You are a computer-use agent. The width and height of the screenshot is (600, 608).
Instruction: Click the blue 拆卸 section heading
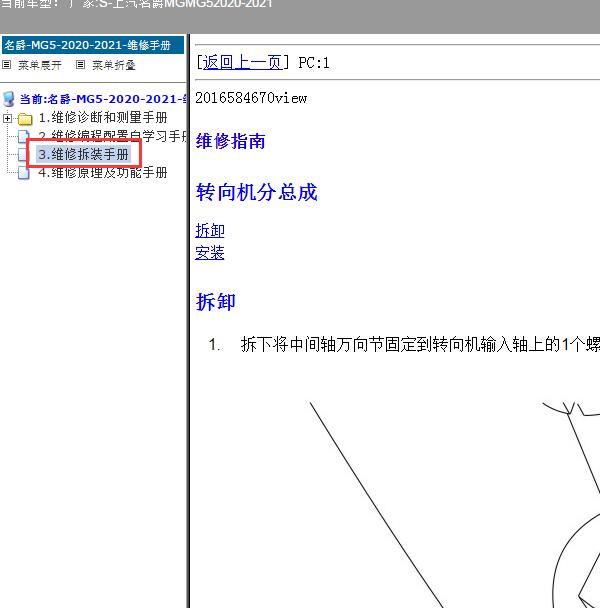216,302
